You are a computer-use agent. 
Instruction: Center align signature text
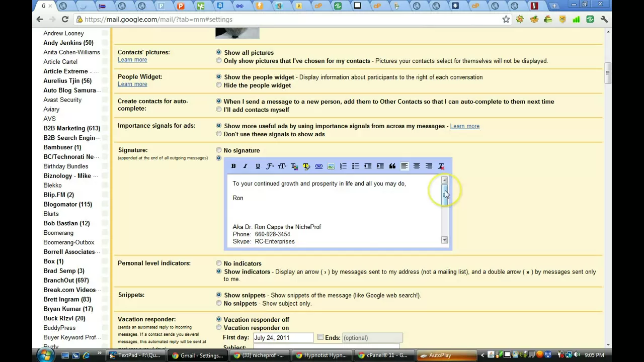(x=417, y=166)
